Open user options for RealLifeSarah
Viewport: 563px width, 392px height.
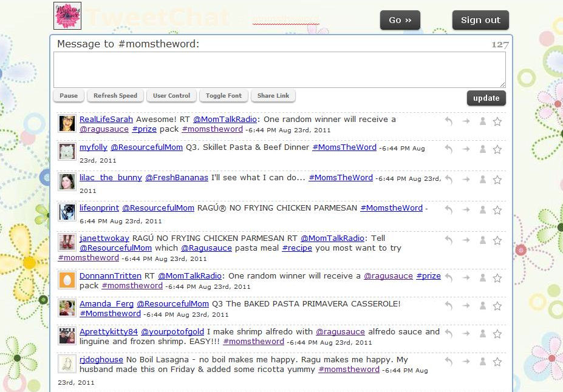[x=483, y=121]
